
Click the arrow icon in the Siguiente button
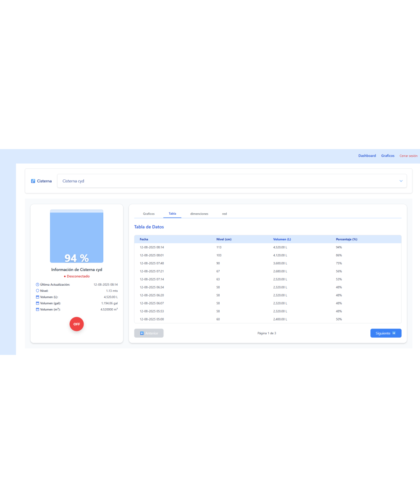tap(394, 333)
